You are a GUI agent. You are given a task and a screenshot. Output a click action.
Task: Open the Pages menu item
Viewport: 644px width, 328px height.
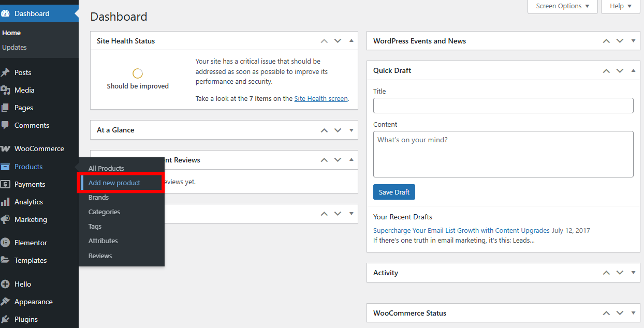pyautogui.click(x=22, y=108)
